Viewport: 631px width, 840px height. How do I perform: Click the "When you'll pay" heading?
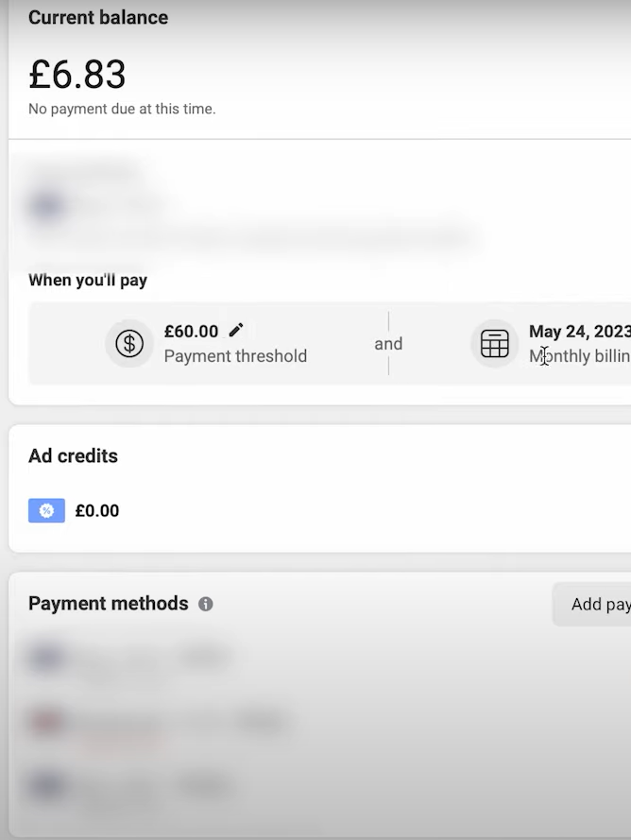[88, 280]
